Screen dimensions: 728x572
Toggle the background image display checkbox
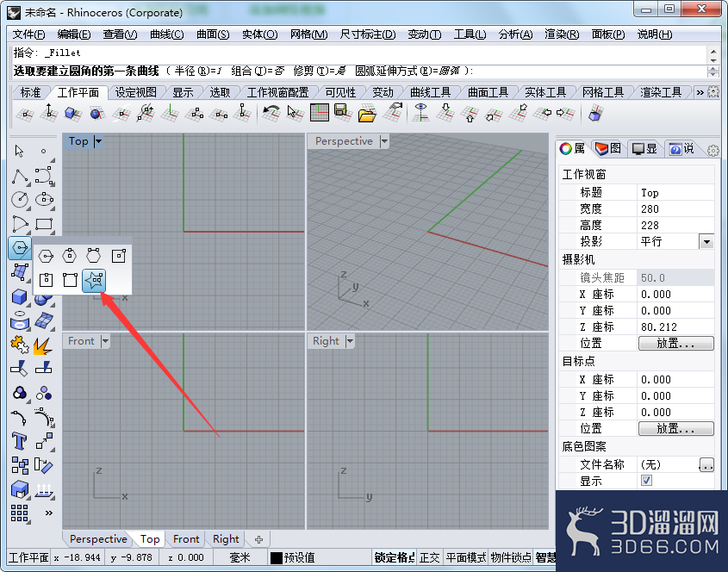(646, 481)
